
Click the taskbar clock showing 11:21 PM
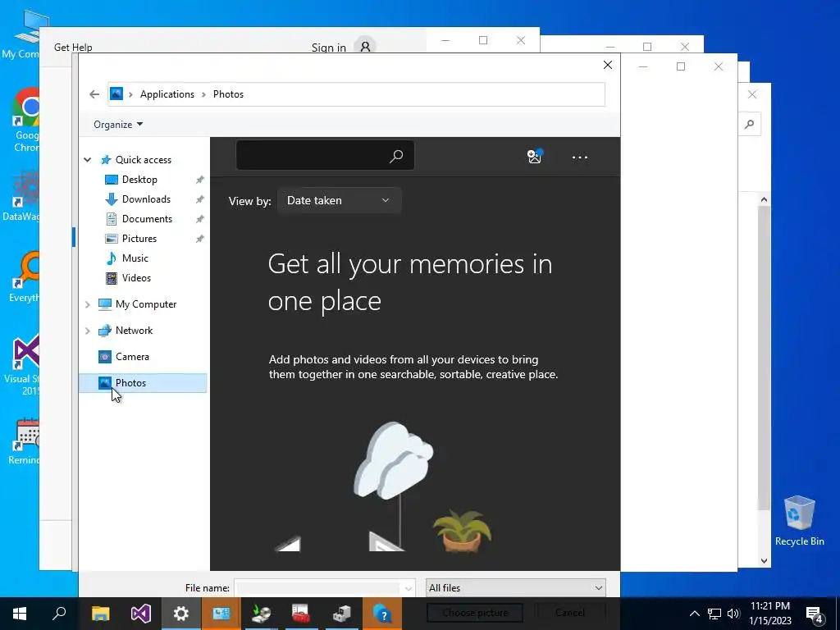click(769, 614)
